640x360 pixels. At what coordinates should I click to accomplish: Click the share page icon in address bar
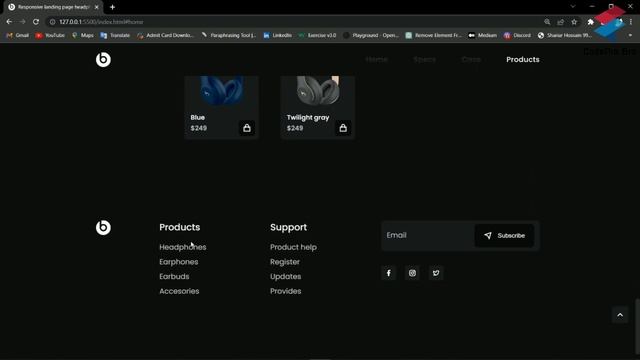coord(560,22)
